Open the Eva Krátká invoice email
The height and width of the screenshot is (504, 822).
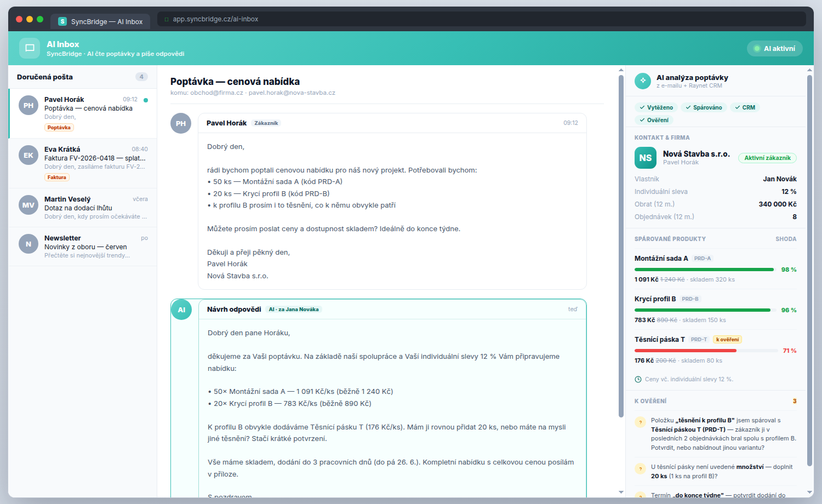pyautogui.click(x=83, y=163)
